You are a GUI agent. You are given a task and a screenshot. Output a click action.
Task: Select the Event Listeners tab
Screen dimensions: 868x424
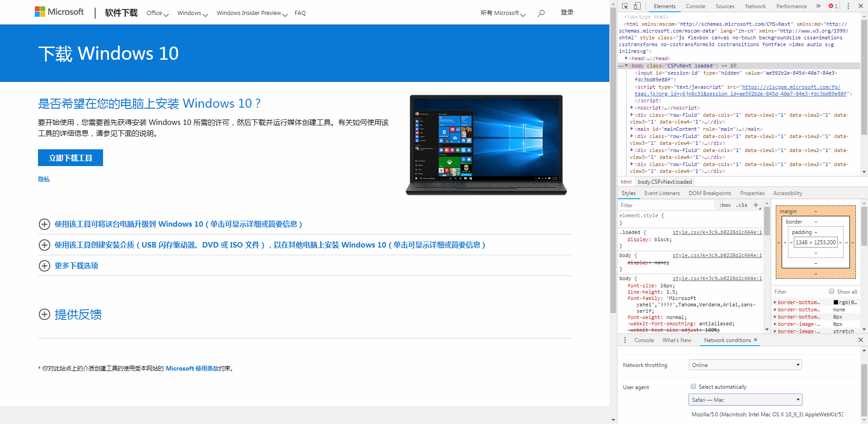pos(662,193)
